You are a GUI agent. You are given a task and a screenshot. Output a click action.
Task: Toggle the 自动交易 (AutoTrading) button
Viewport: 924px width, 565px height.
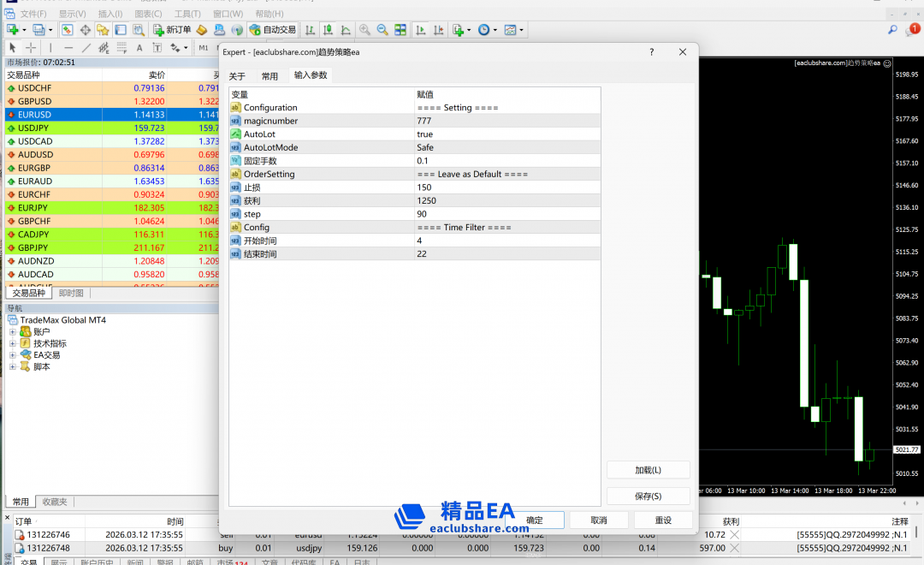pos(273,30)
